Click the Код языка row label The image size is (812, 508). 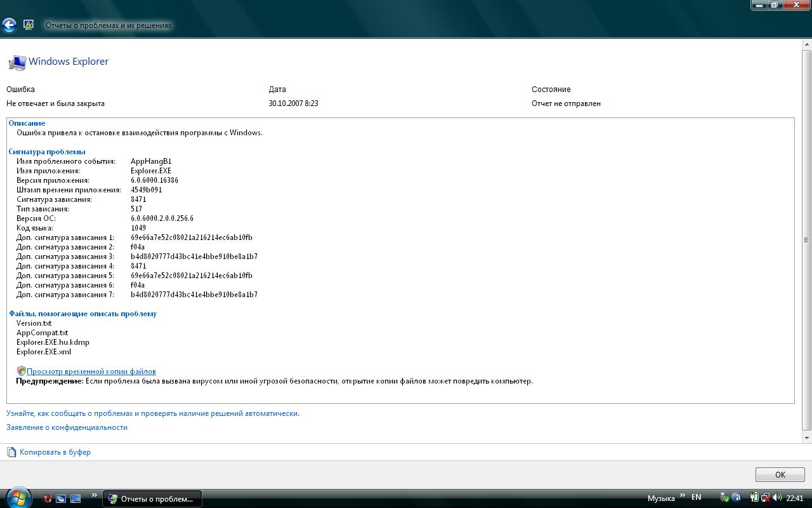tap(35, 228)
